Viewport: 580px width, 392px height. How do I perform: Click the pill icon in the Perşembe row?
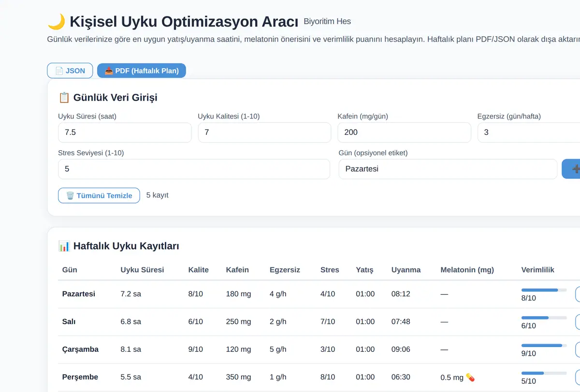pyautogui.click(x=470, y=377)
